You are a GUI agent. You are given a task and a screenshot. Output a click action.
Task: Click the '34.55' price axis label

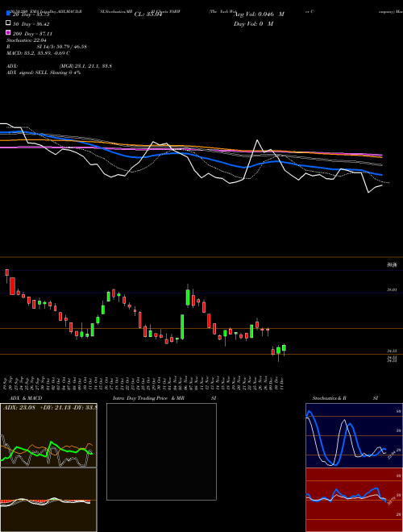392,351
